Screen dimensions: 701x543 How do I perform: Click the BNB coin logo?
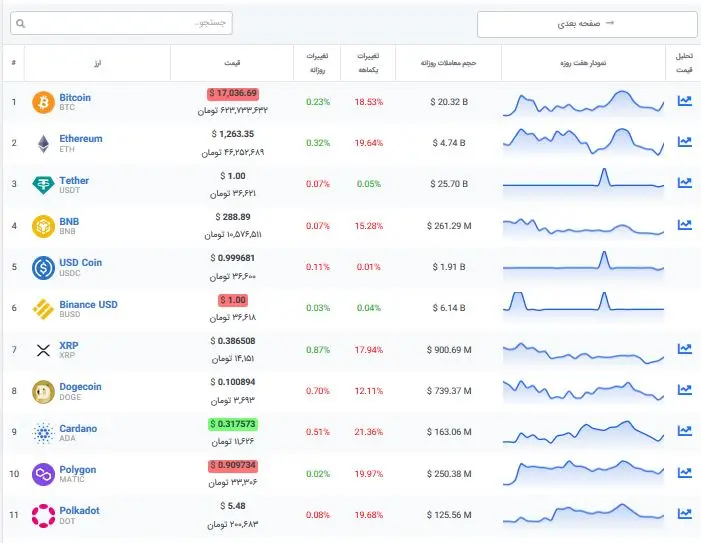pos(43,226)
